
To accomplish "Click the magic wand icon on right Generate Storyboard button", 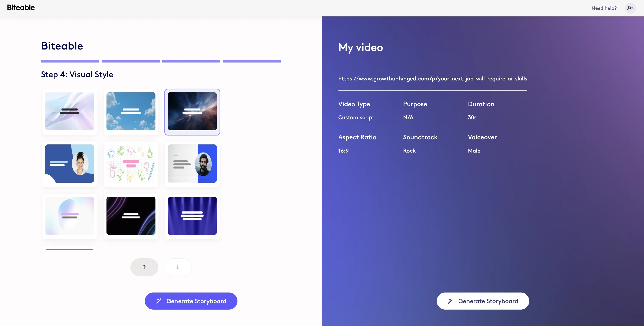I will [x=451, y=301].
